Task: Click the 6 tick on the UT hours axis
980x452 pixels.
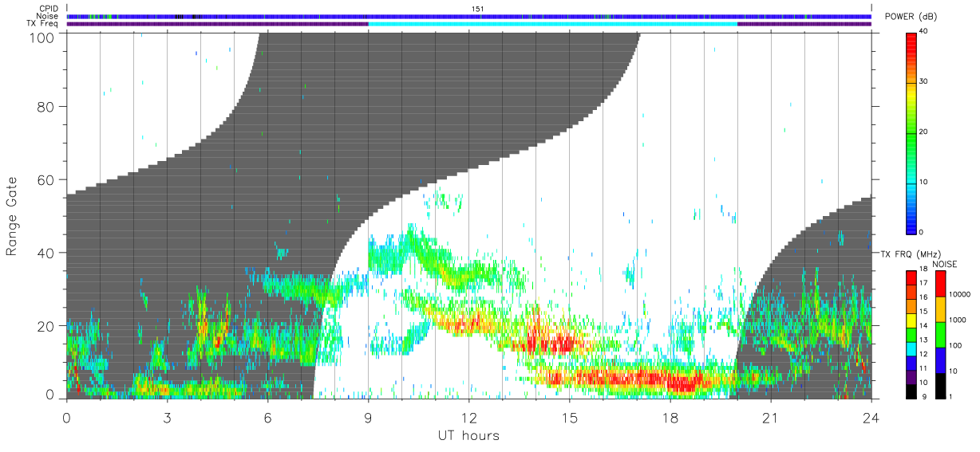Action: (267, 416)
